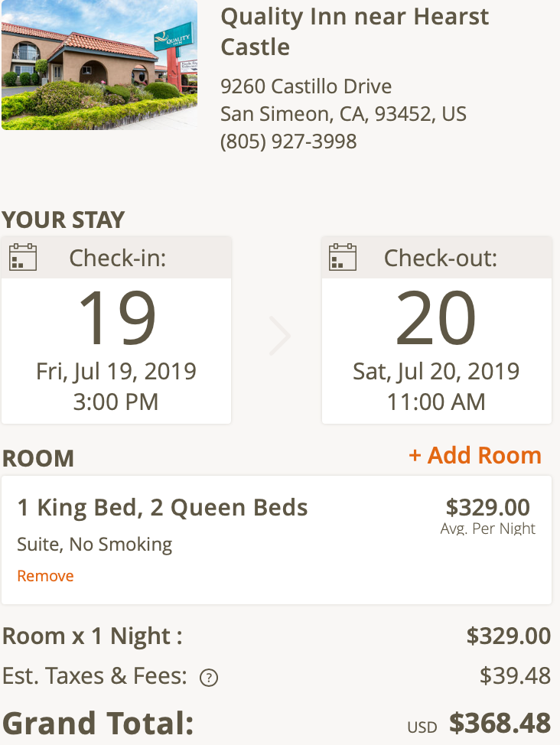560x745 pixels.
Task: Click the $368.48 grand total amount
Action: coord(500,723)
